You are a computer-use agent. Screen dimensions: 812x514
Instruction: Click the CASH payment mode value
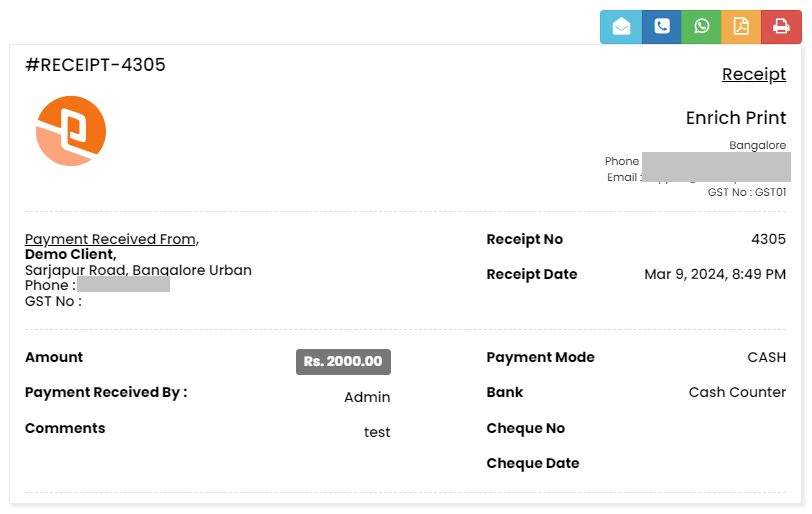(x=766, y=357)
